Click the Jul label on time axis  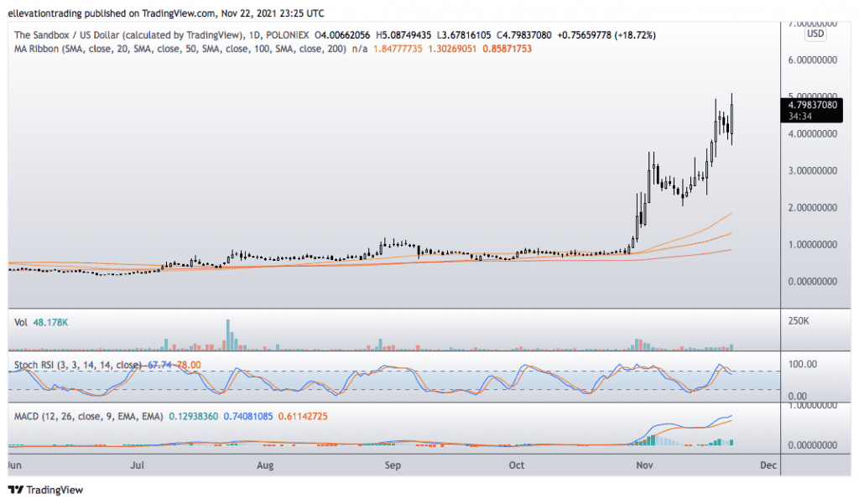click(137, 465)
